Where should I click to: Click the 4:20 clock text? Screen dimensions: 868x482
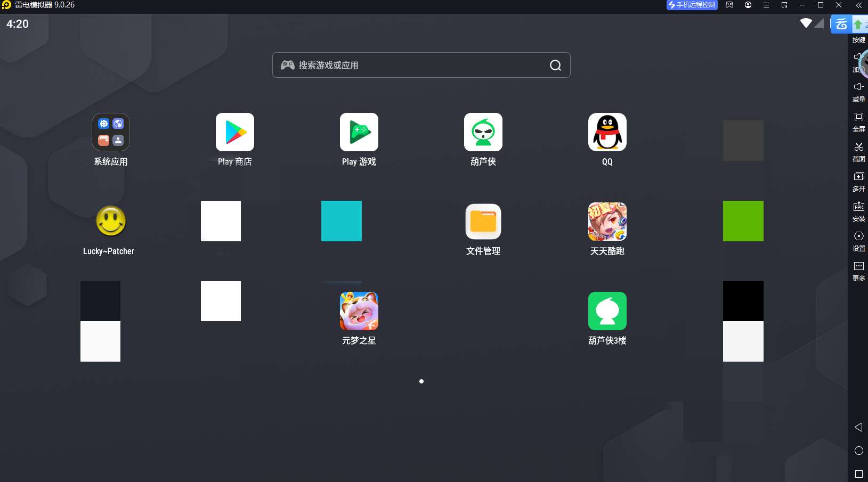(x=18, y=24)
